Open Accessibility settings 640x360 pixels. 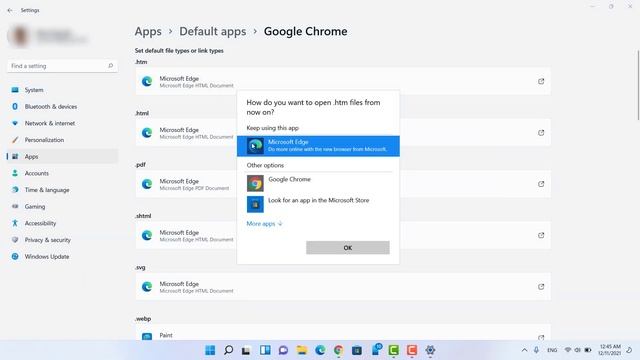tap(62, 223)
